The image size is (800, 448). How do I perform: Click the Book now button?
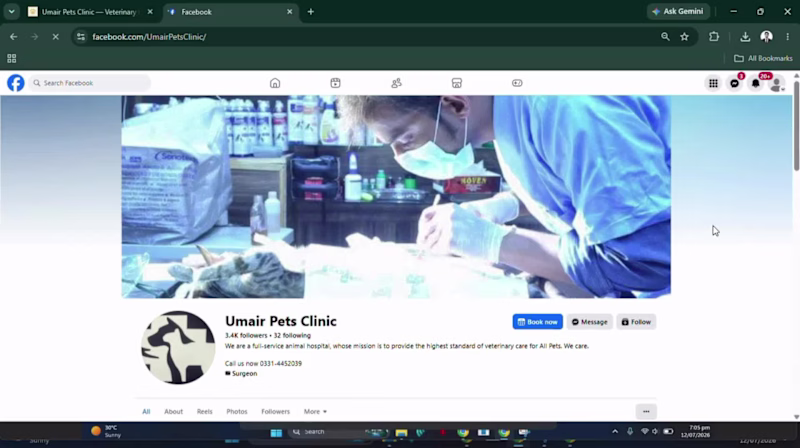click(538, 322)
